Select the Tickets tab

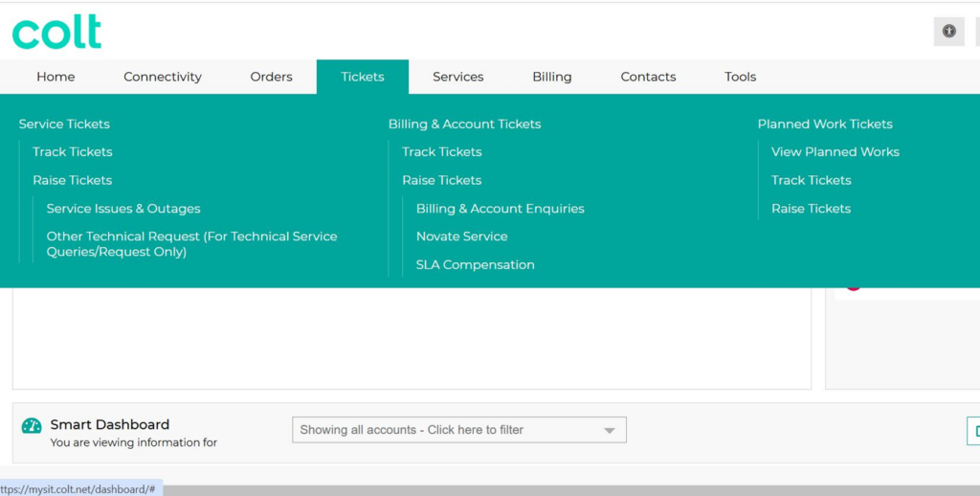362,77
